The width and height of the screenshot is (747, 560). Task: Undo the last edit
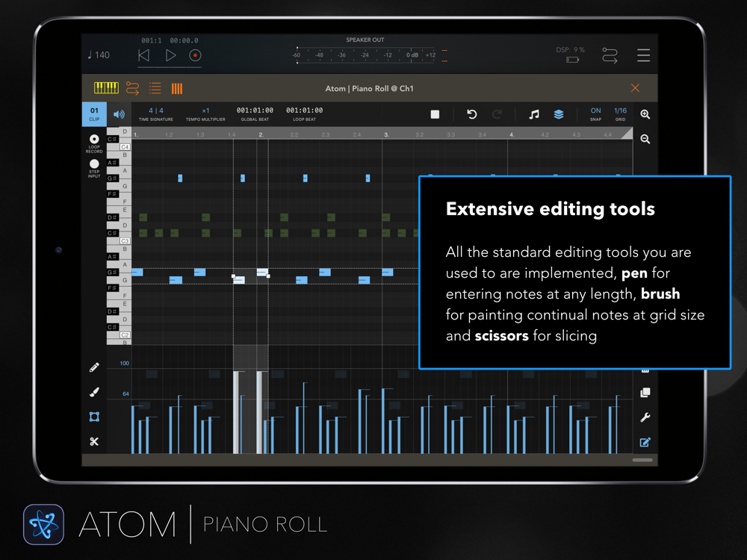(471, 114)
